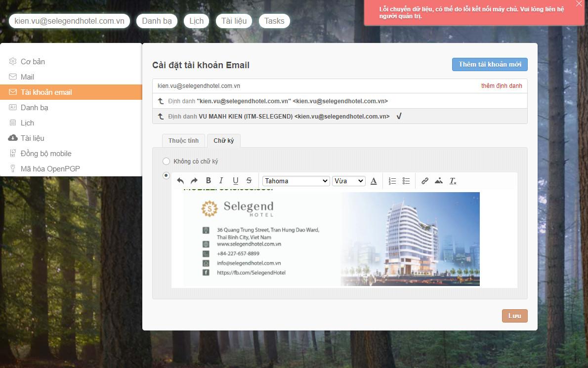The image size is (588, 368).
Task: Click the phone icon beside Đồng bộ mobile
Action: pyautogui.click(x=13, y=153)
